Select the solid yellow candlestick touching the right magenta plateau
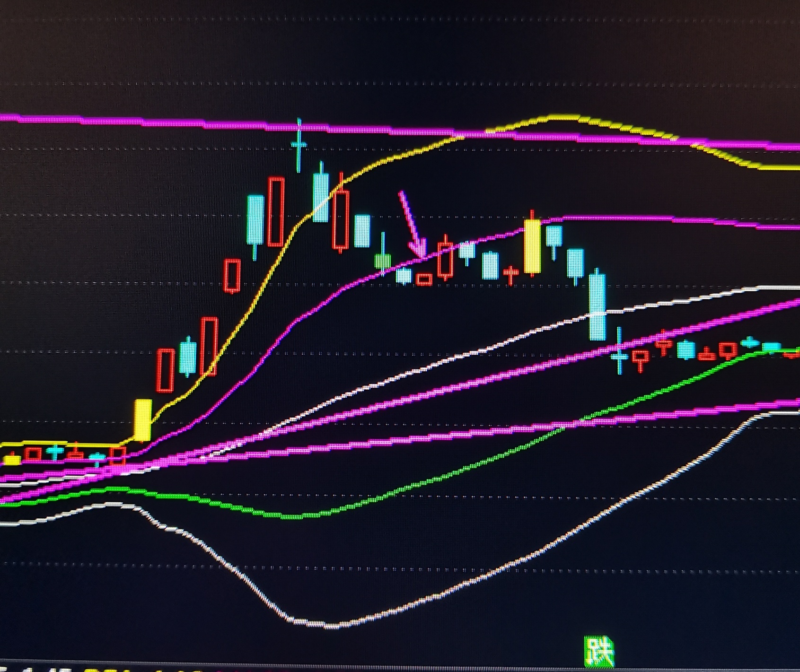 click(x=533, y=244)
